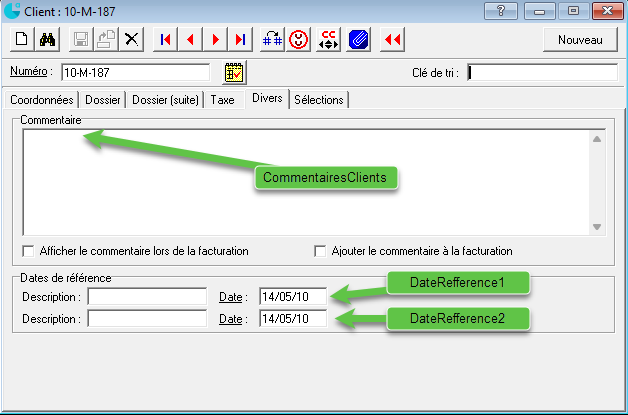Select the Sélections tab
The image size is (628, 415).
click(x=319, y=100)
